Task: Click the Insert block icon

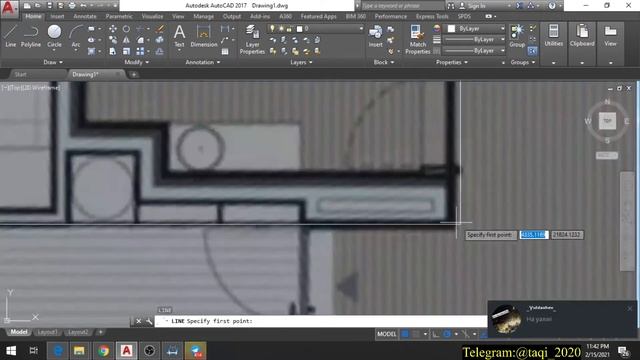Action: click(376, 36)
